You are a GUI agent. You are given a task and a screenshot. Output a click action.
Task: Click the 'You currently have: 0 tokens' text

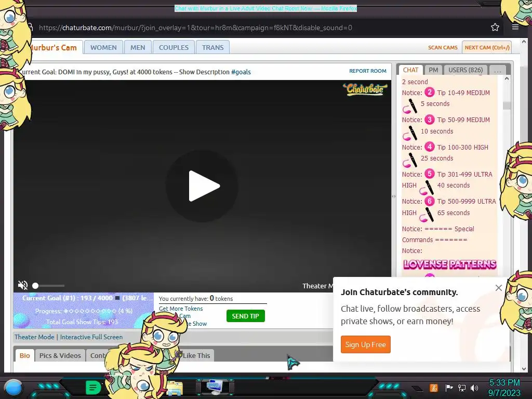point(196,299)
